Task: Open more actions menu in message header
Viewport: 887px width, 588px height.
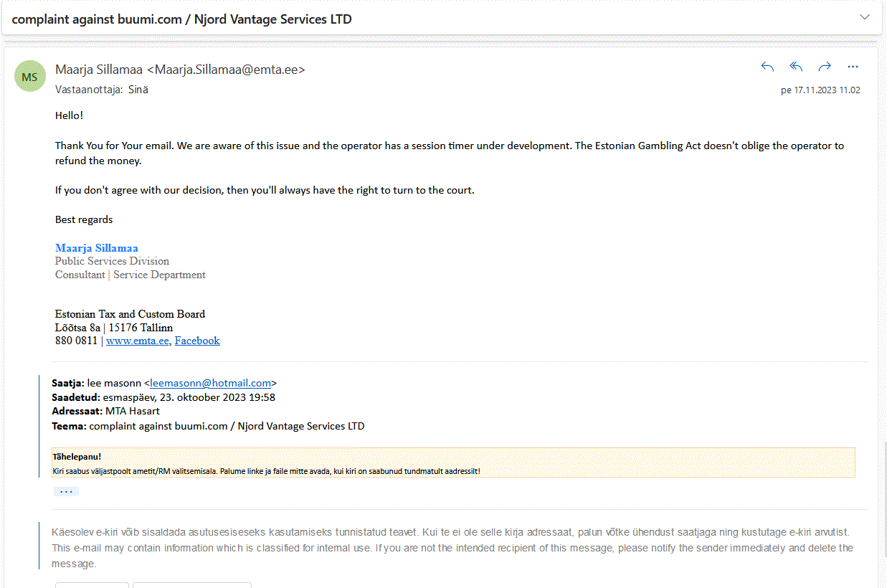Action: pos(853,67)
